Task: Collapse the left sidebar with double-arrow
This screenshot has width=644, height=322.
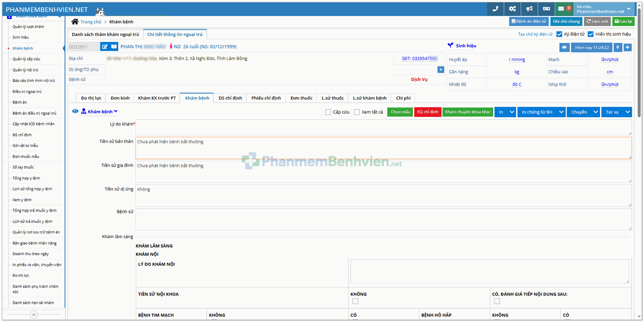Action: point(34,315)
